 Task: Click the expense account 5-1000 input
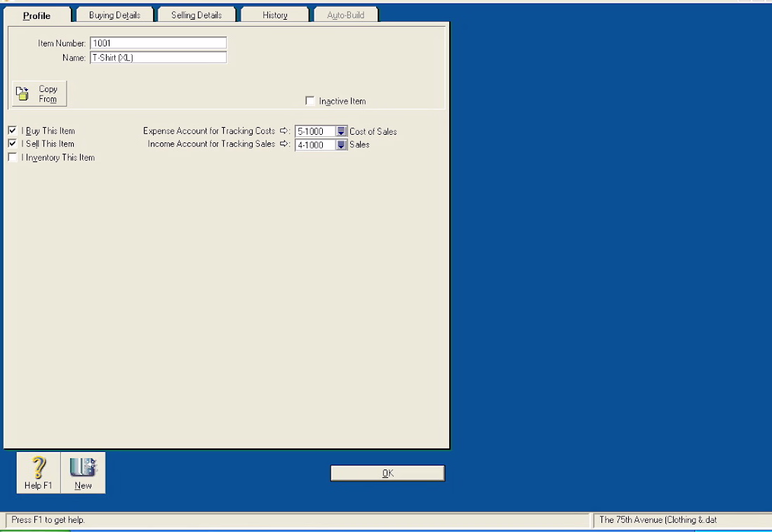tap(315, 131)
